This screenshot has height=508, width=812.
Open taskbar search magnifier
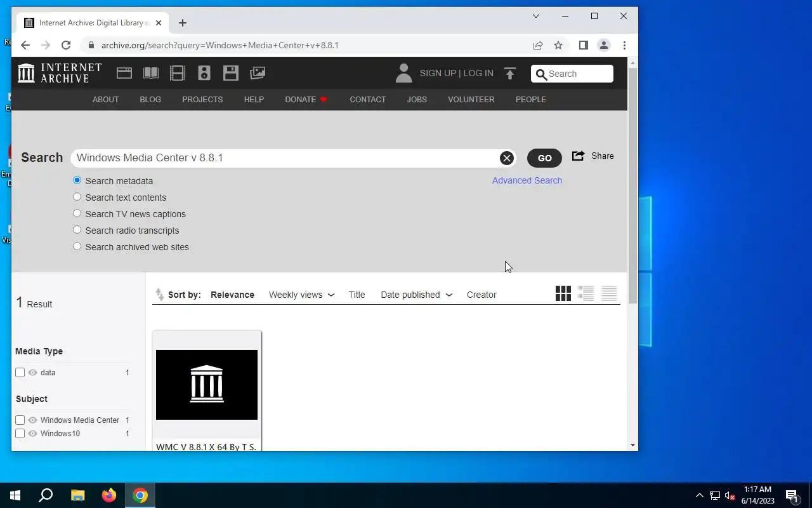tap(46, 495)
